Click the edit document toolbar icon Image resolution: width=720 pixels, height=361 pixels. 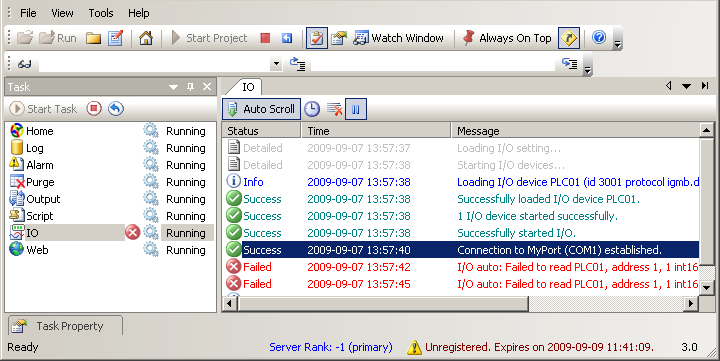[x=116, y=38]
